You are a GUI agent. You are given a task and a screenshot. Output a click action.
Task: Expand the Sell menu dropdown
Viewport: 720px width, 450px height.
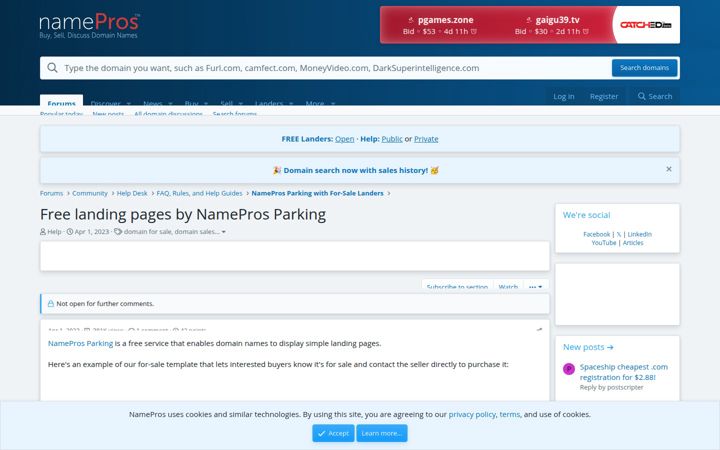coord(240,103)
